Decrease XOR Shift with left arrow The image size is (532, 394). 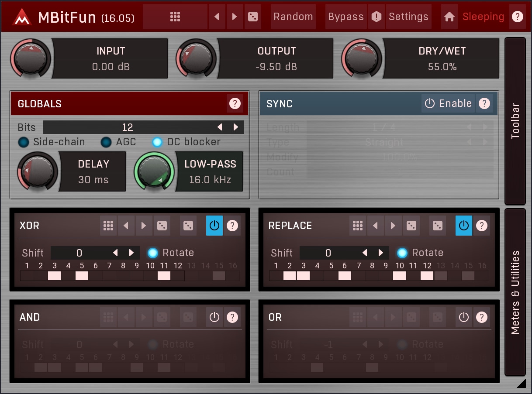[x=115, y=253]
